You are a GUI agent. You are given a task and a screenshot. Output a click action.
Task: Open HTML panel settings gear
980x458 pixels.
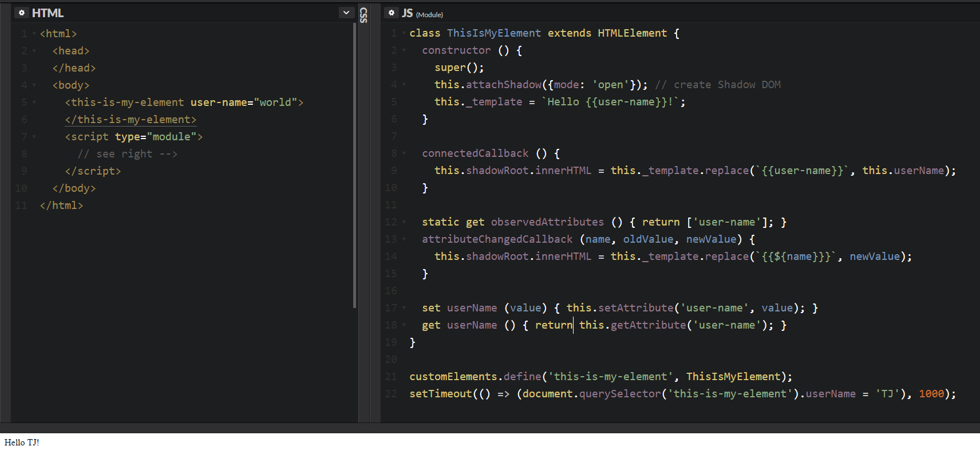(x=22, y=13)
